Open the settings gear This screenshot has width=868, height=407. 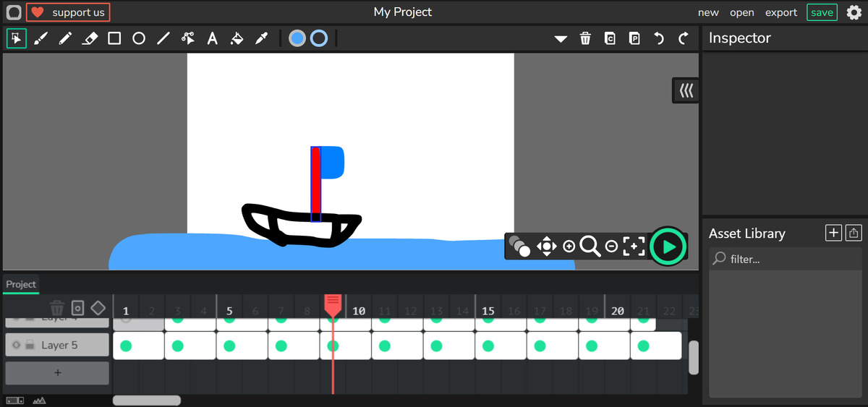[854, 12]
